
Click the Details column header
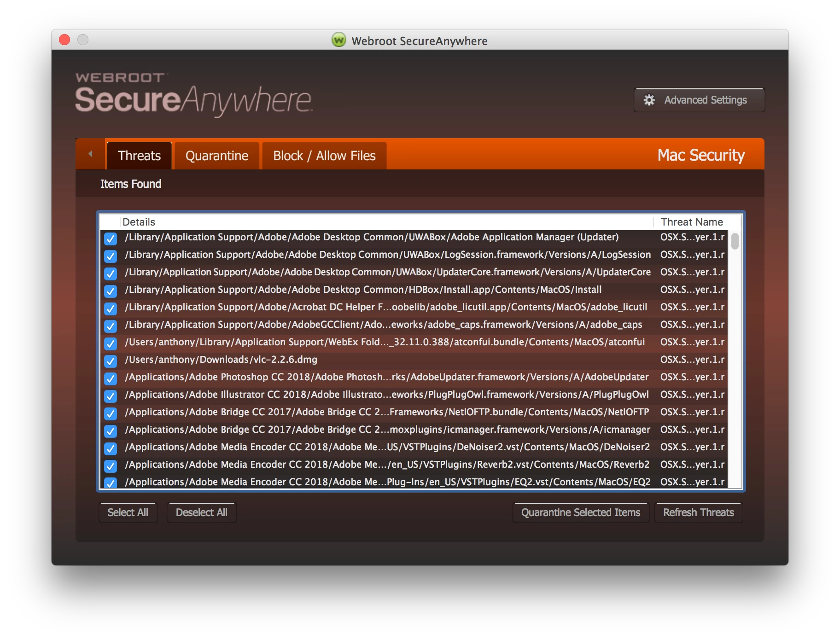387,222
